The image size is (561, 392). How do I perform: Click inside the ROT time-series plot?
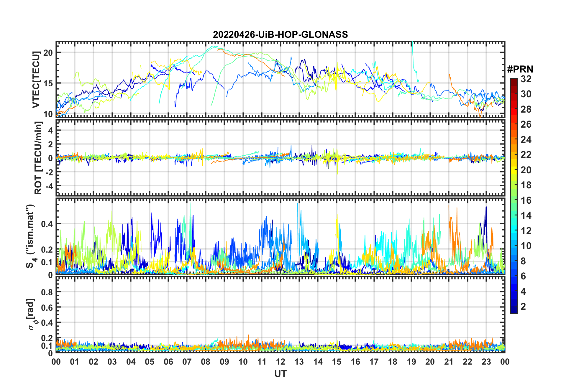pyautogui.click(x=280, y=158)
